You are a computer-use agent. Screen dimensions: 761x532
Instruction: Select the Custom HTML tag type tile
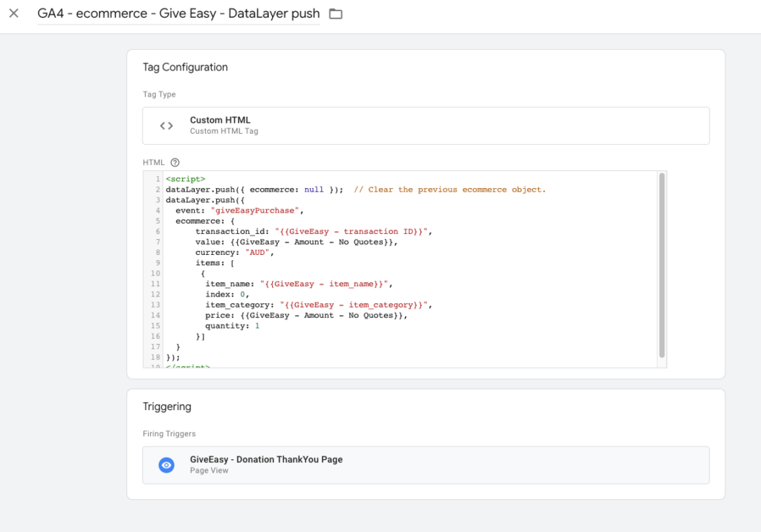click(426, 125)
